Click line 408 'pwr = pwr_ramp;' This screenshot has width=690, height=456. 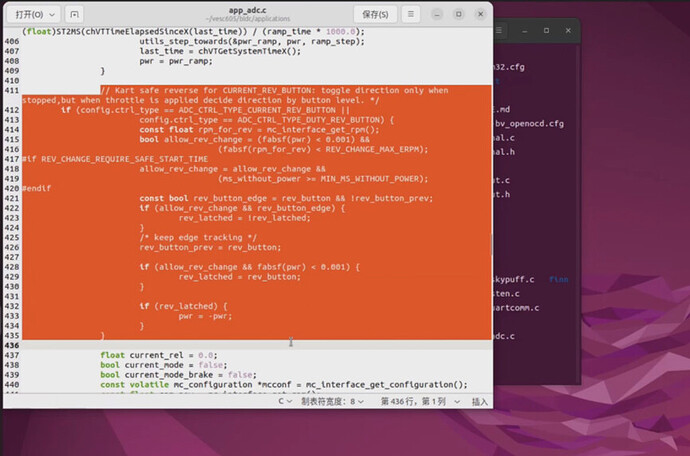(x=176, y=61)
